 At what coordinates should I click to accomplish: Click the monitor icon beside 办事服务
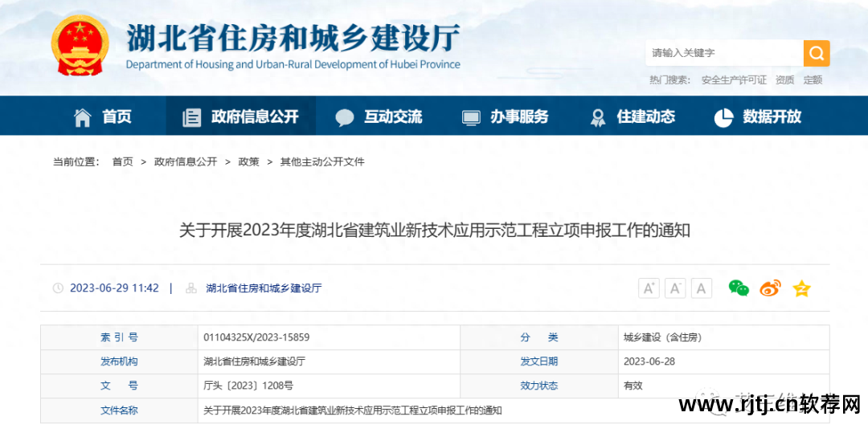(471, 117)
